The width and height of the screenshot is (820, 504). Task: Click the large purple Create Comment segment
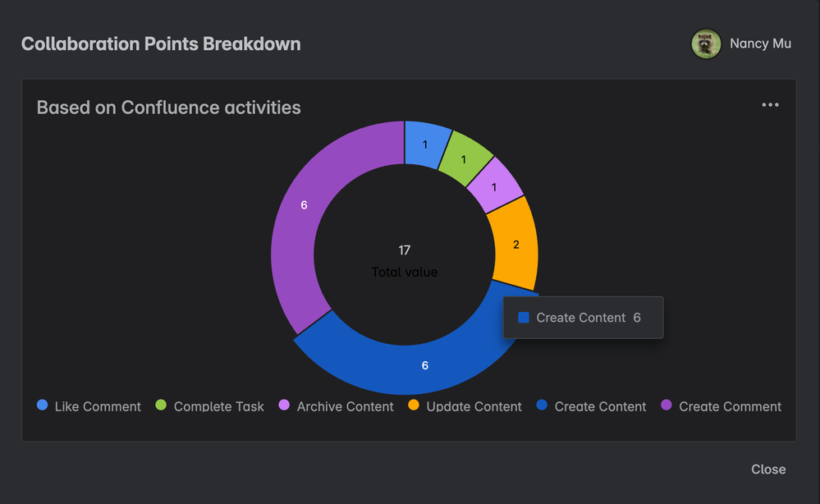pos(303,205)
